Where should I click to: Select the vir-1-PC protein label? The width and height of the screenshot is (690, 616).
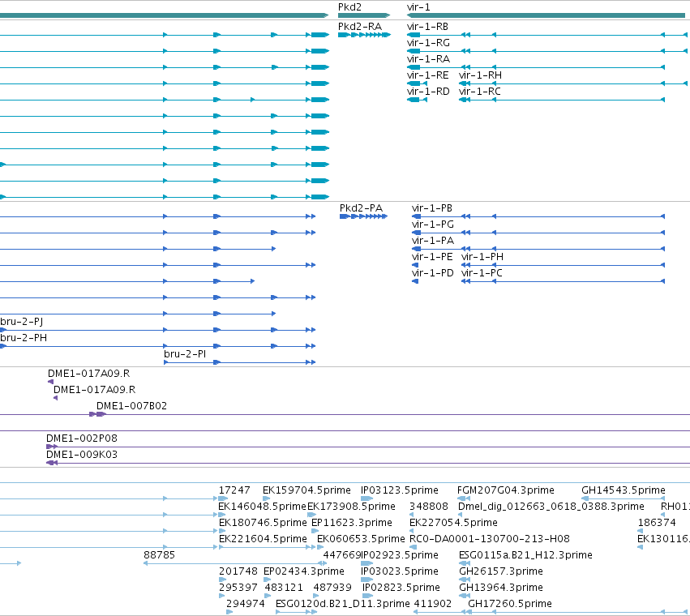[x=482, y=273]
